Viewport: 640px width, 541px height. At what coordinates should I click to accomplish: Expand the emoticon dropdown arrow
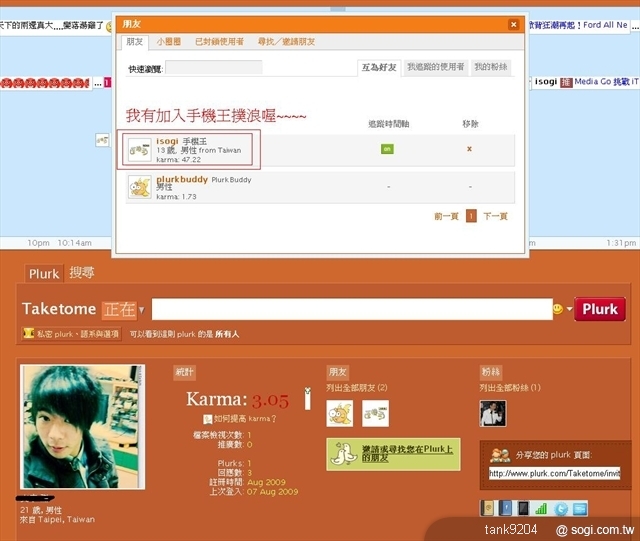tap(569, 309)
